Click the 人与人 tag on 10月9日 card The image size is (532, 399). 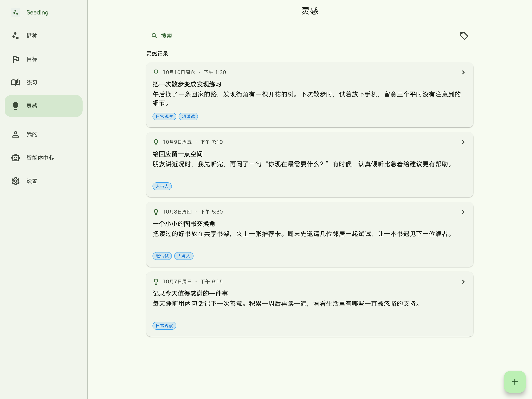[x=162, y=186]
